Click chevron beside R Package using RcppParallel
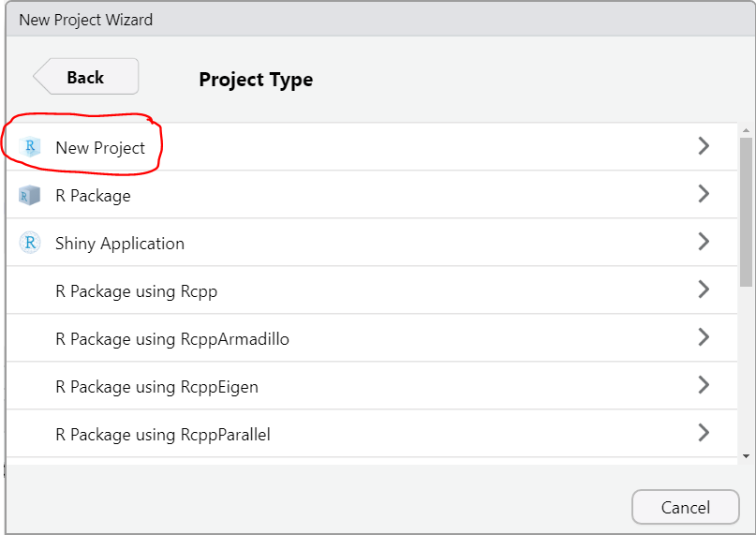756x535 pixels. [x=704, y=432]
